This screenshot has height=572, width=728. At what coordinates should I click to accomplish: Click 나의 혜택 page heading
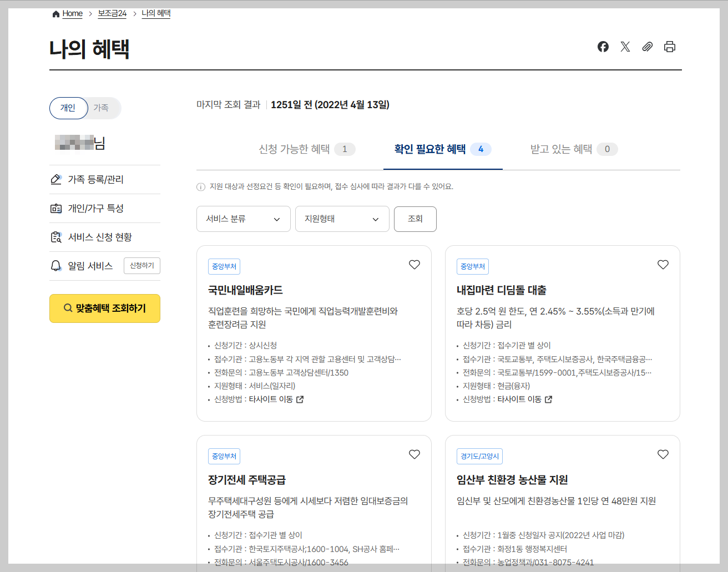(x=89, y=49)
